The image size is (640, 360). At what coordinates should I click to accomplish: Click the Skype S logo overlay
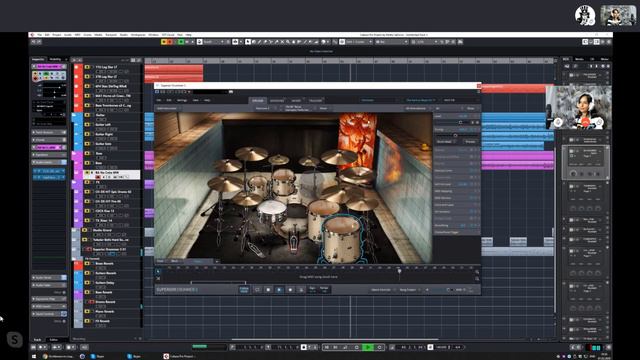[x=15, y=340]
